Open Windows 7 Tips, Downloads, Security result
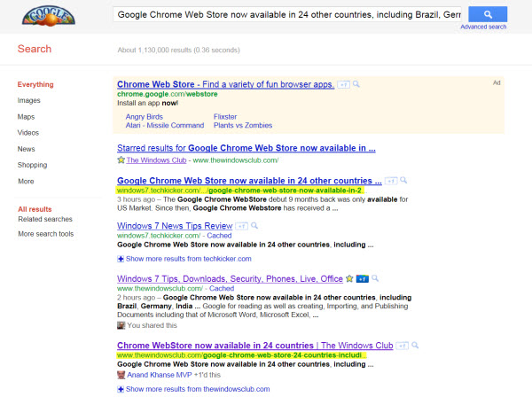The image size is (532, 397). (x=230, y=279)
